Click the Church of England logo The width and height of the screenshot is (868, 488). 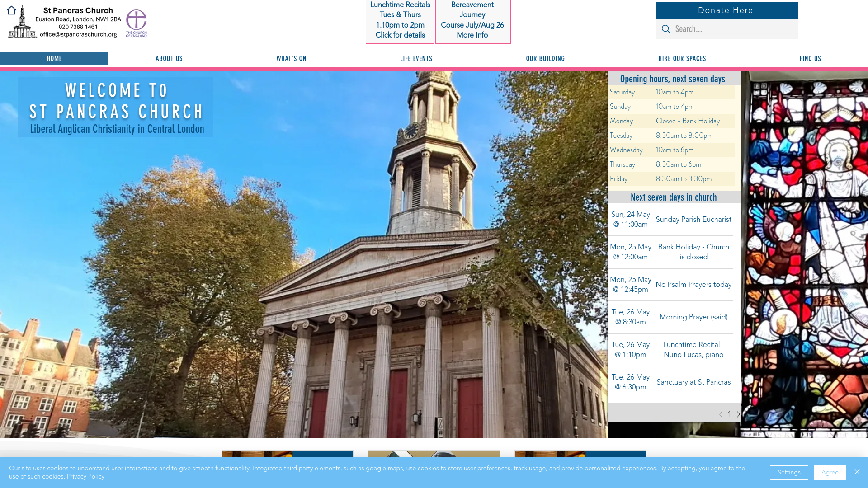coord(136,23)
